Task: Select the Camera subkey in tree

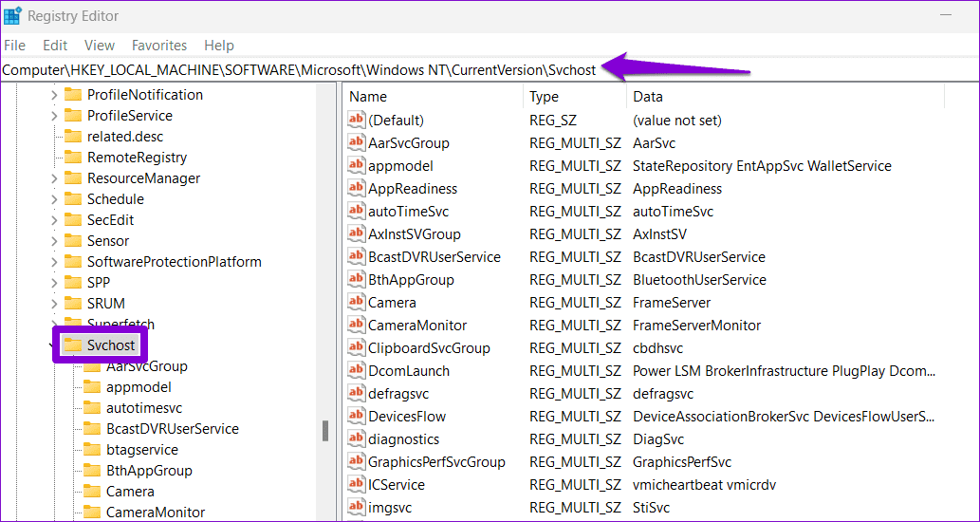Action: pos(130,492)
